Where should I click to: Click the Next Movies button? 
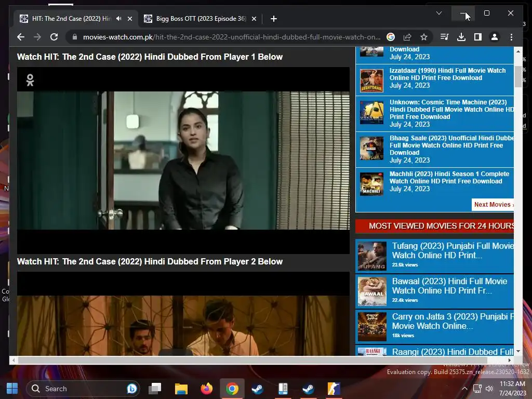493,205
